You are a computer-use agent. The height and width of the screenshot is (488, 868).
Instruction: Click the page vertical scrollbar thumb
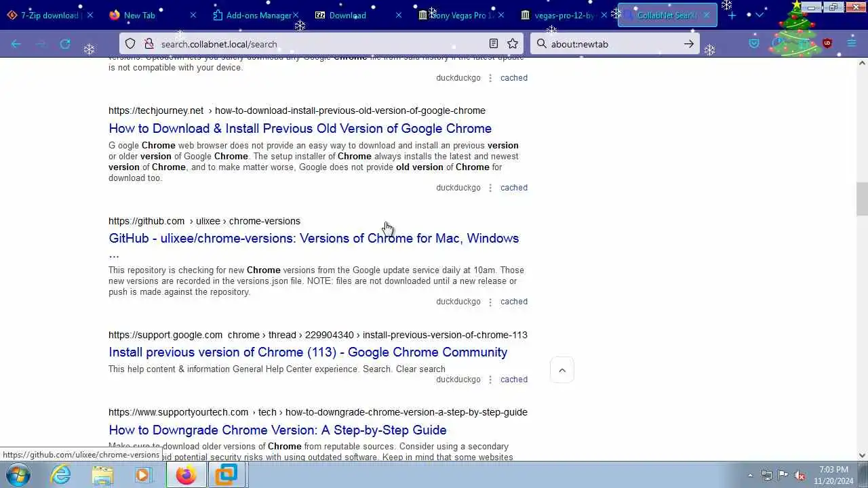tap(862, 199)
